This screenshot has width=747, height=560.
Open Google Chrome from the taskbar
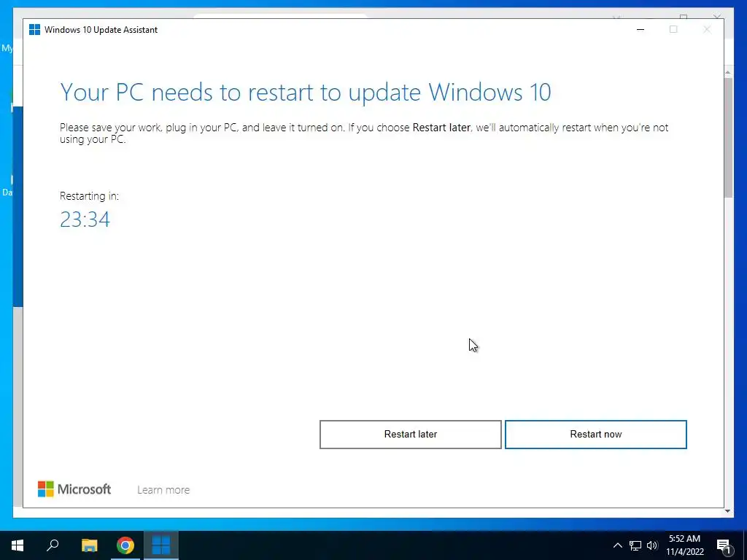(125, 545)
